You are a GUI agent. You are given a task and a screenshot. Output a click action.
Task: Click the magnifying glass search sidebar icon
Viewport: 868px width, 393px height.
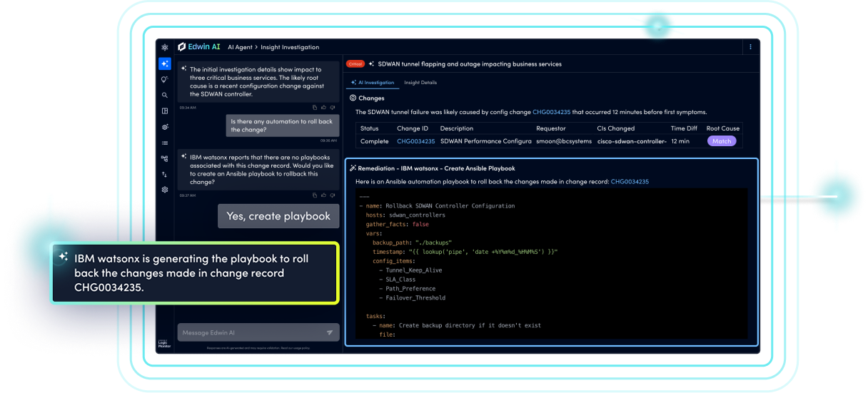[x=165, y=95]
